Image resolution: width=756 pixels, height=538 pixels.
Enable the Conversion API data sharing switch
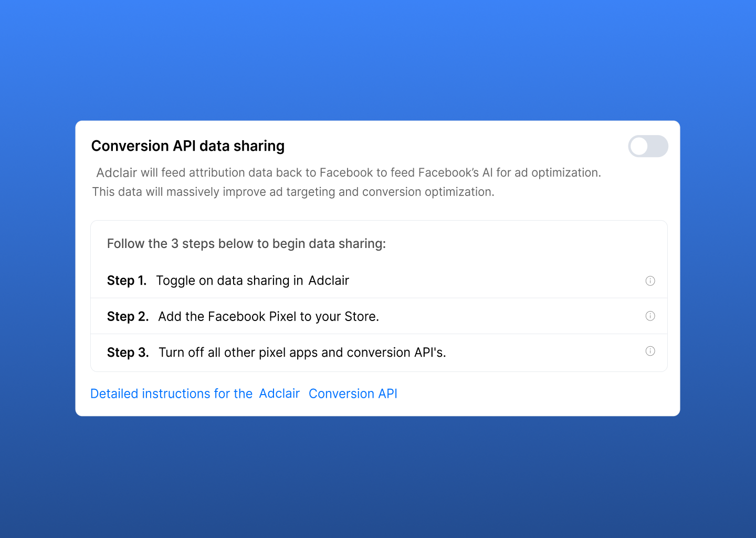coord(648,146)
